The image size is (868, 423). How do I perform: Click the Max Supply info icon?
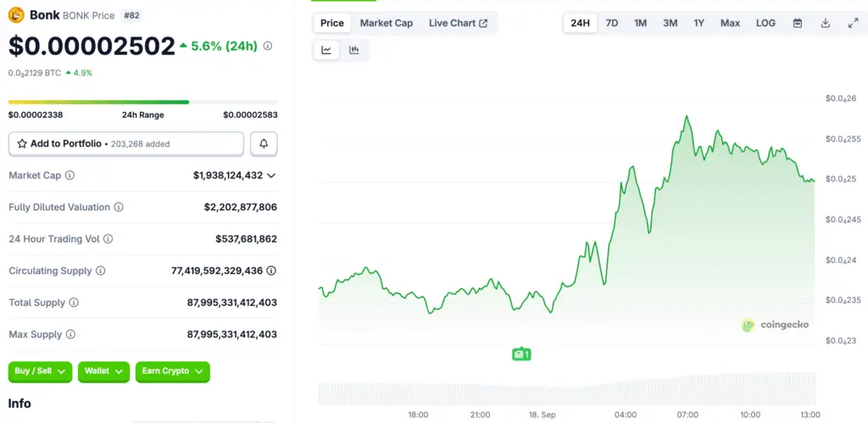coord(70,334)
